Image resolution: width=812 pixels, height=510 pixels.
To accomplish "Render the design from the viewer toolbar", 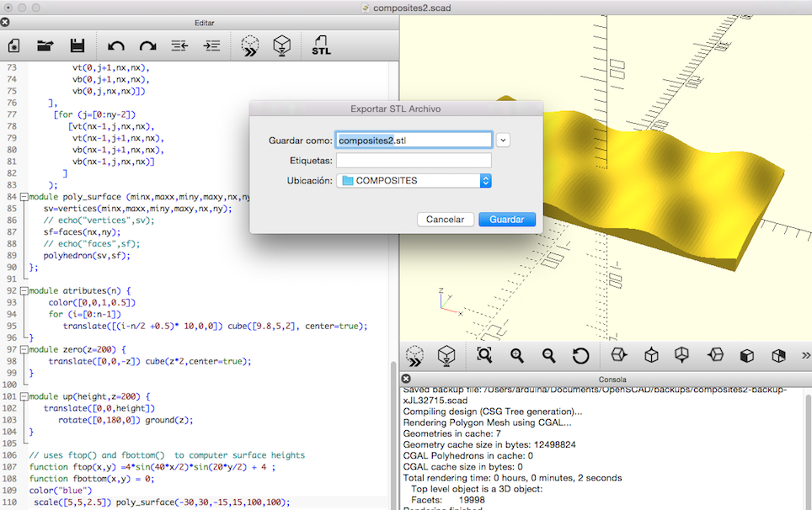I will coord(446,356).
